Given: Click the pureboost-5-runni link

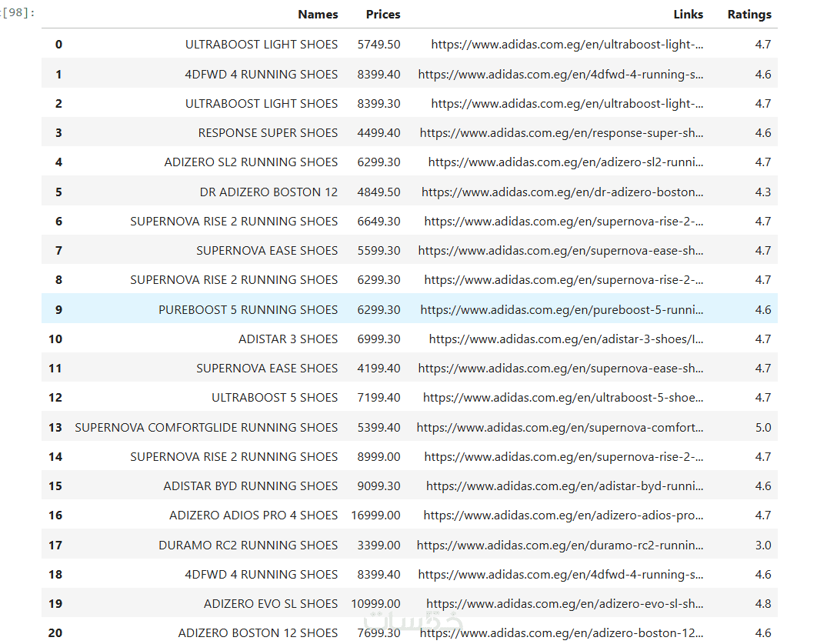Looking at the screenshot, I should click(x=562, y=309).
